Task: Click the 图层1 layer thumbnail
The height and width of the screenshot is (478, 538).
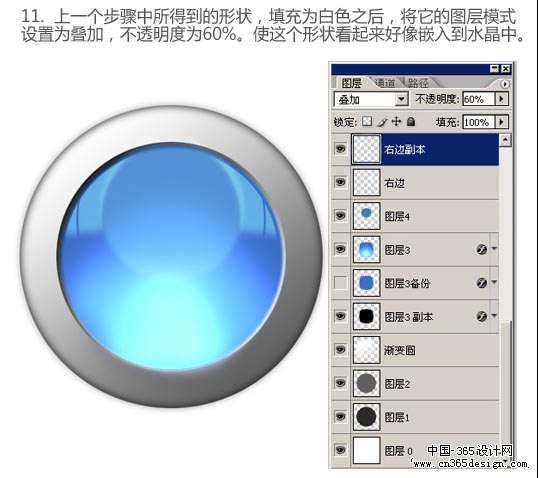Action: 366,417
